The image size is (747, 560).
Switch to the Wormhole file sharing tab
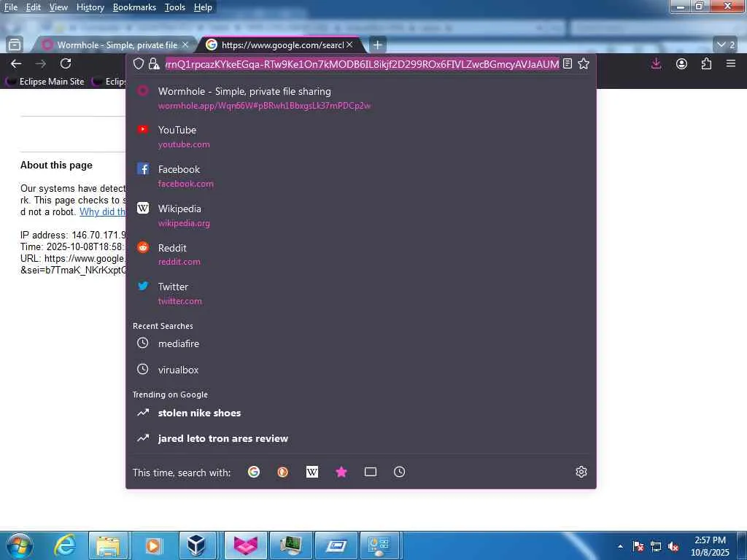[x=115, y=44]
